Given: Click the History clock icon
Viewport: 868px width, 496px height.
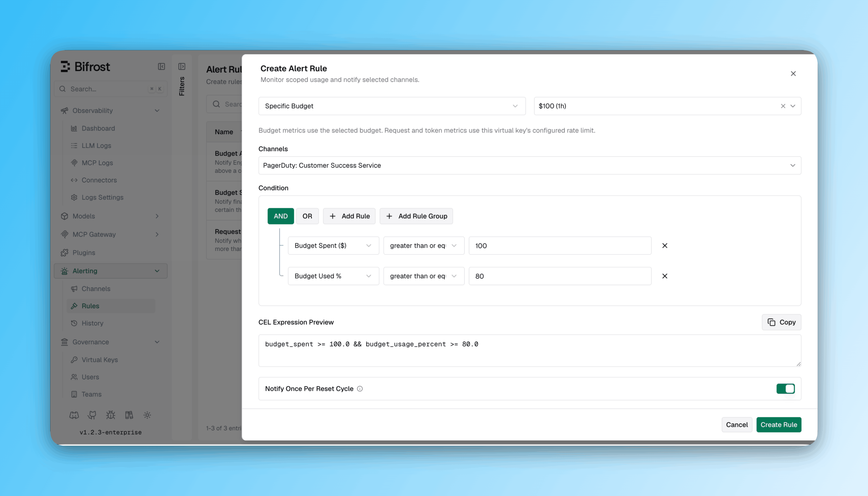Looking at the screenshot, I should click(x=74, y=323).
